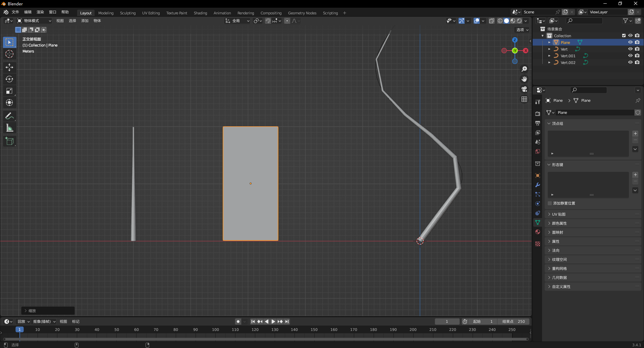Uncheck the Collection exclude checkbox
644x348 pixels.
point(624,36)
